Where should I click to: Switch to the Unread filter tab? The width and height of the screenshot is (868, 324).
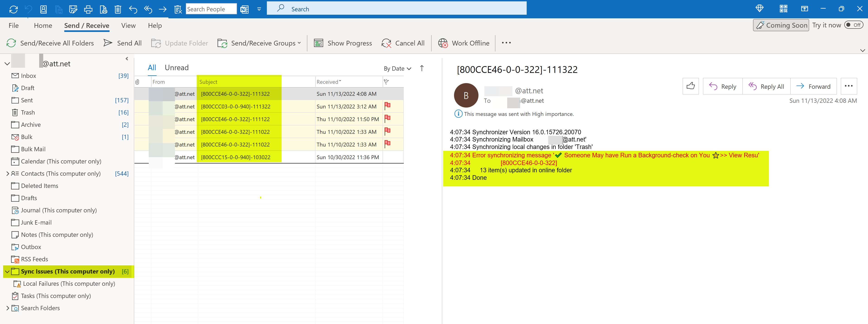point(177,67)
